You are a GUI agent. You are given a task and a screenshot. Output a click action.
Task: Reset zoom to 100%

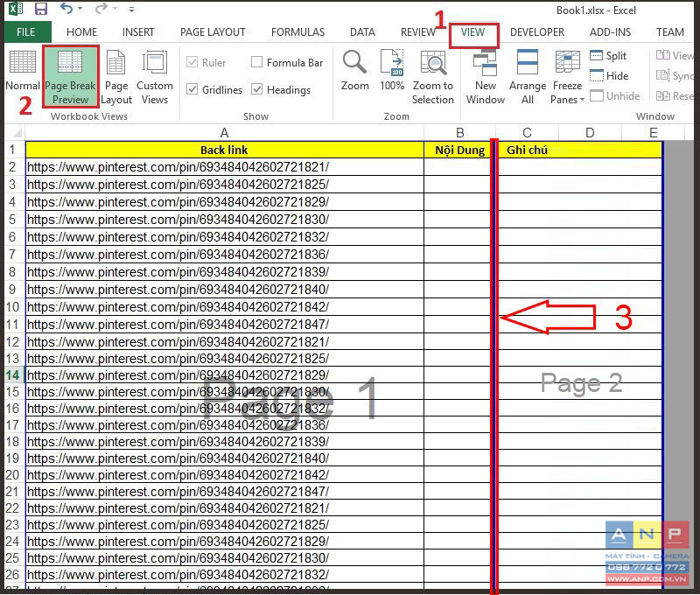pos(392,71)
